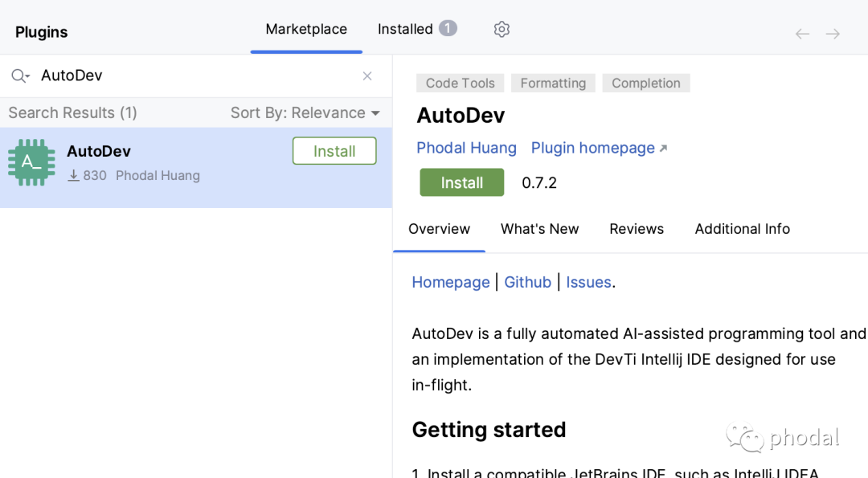Open search options via magnifier dropdown arrow
868x478 pixels.
(x=27, y=77)
